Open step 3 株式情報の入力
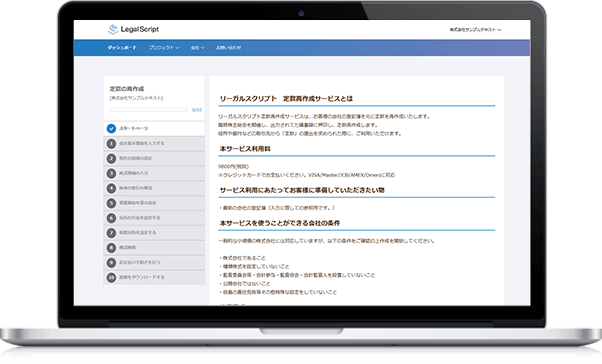602x364 pixels. (154, 173)
